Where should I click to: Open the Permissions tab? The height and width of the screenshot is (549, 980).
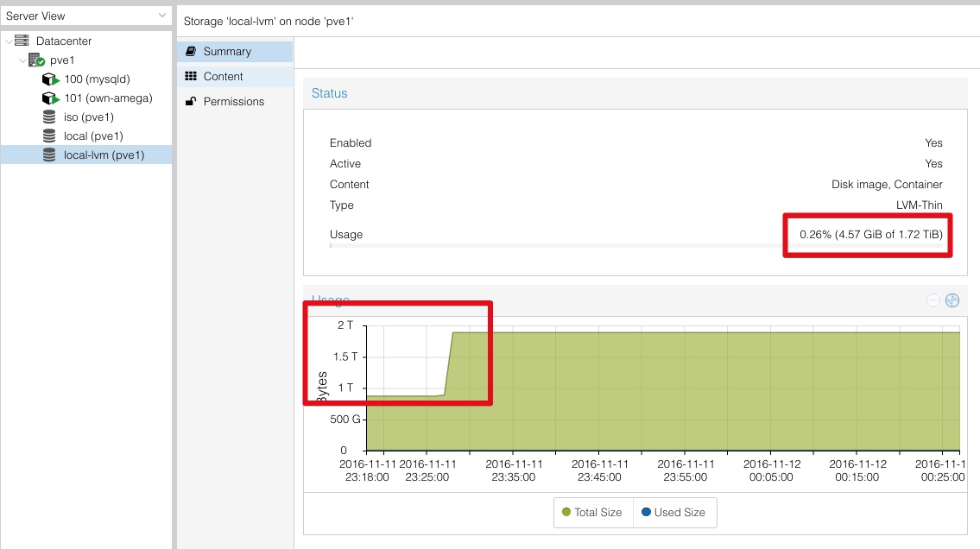[x=235, y=101]
